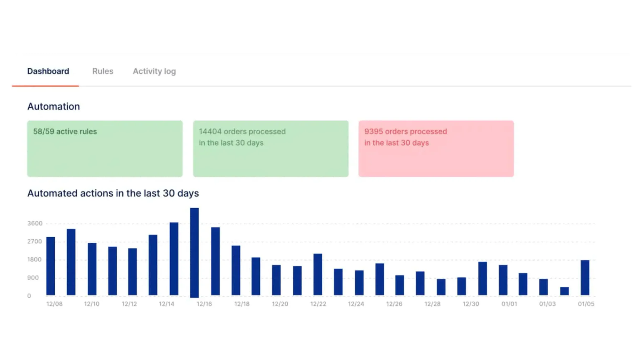Click the 12/24 date axis label
The width and height of the screenshot is (644, 349).
356,304
